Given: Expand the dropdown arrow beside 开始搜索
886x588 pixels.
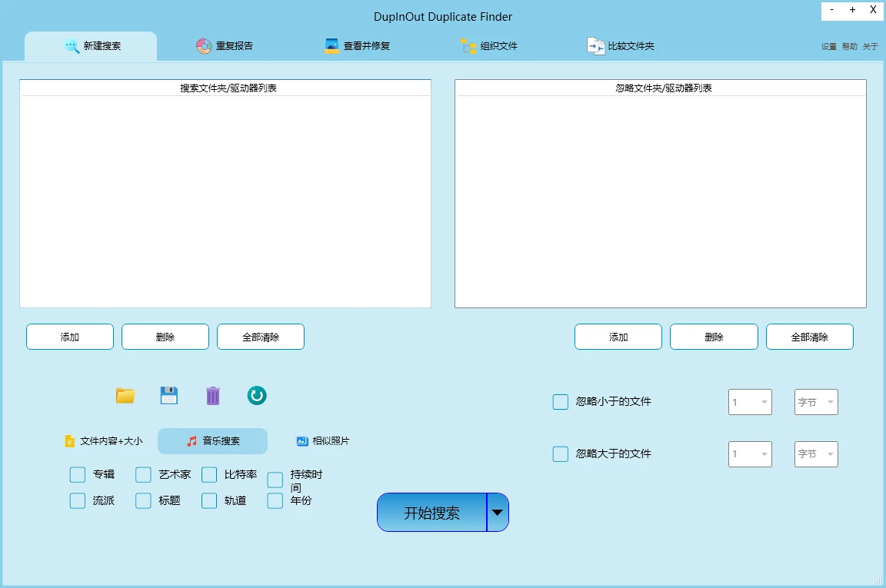Looking at the screenshot, I should [498, 512].
